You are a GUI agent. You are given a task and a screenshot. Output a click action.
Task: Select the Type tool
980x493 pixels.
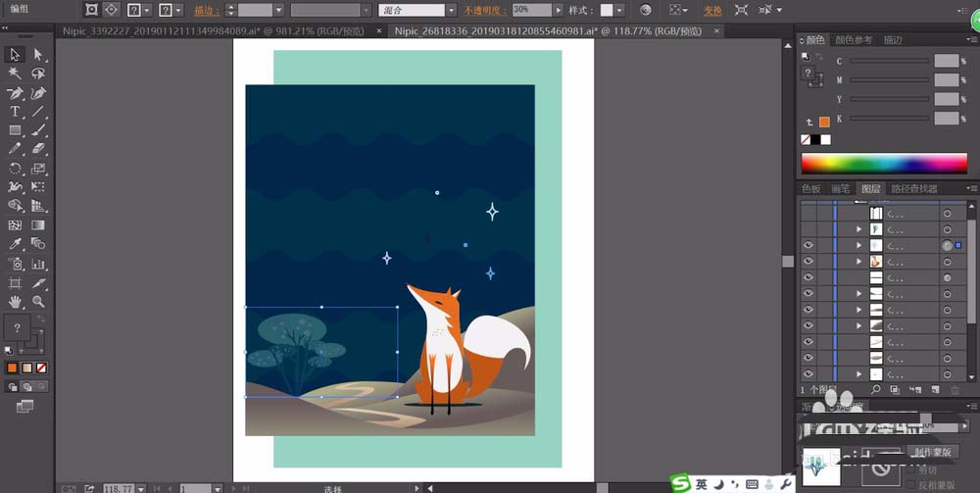point(15,112)
